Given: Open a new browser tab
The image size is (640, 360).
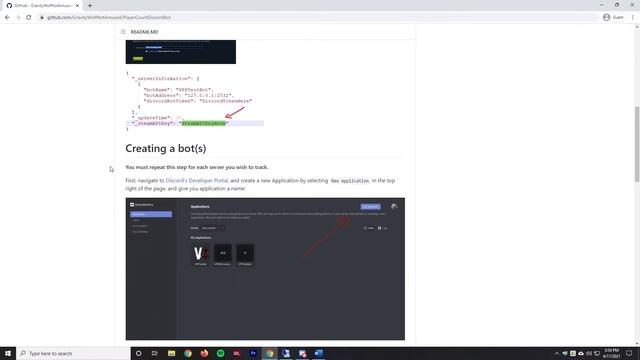Looking at the screenshot, I should pos(90,6).
